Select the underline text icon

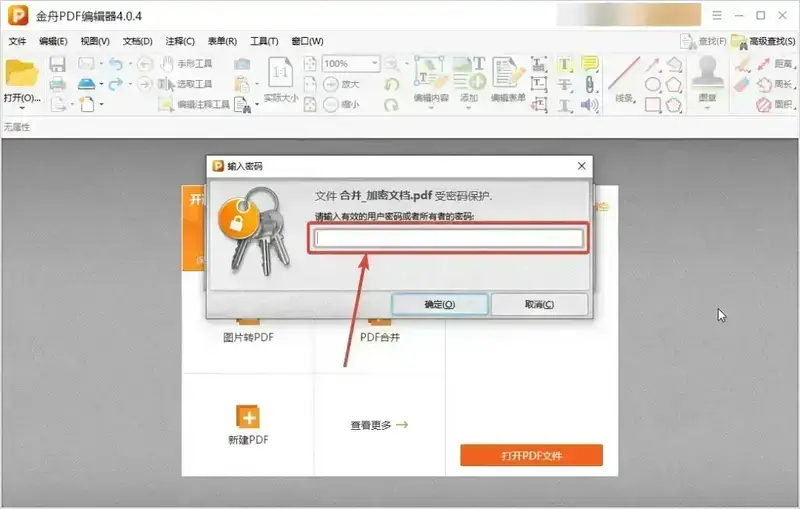[564, 105]
